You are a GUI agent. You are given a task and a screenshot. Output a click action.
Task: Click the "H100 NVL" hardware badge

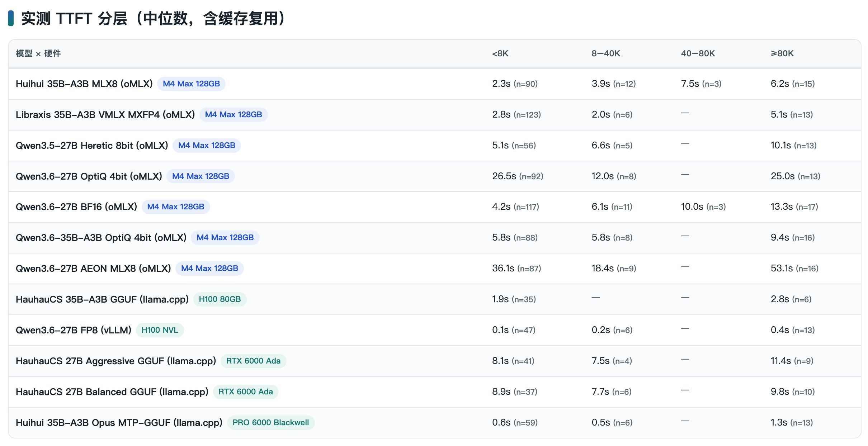pos(160,330)
